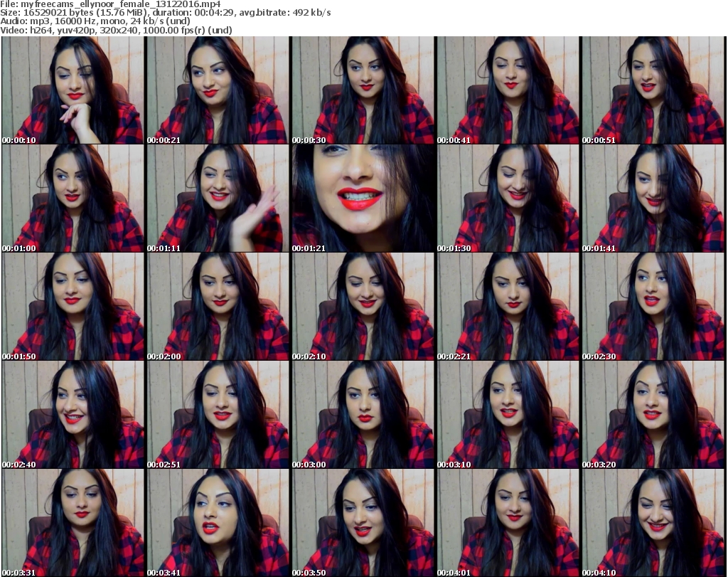This screenshot has width=728, height=577.
Task: Open the frame at 00:01:11
Action: point(218,198)
